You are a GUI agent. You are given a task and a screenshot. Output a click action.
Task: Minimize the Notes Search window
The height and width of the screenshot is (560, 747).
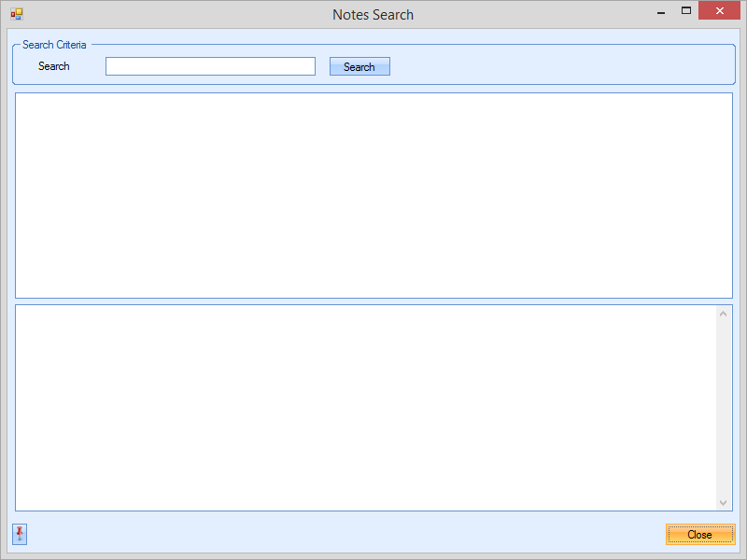(661, 12)
